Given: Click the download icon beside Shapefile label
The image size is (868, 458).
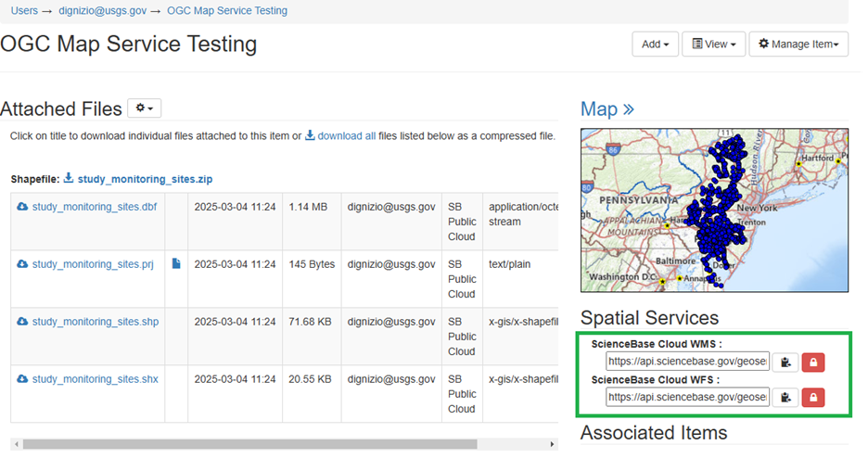Looking at the screenshot, I should (69, 178).
